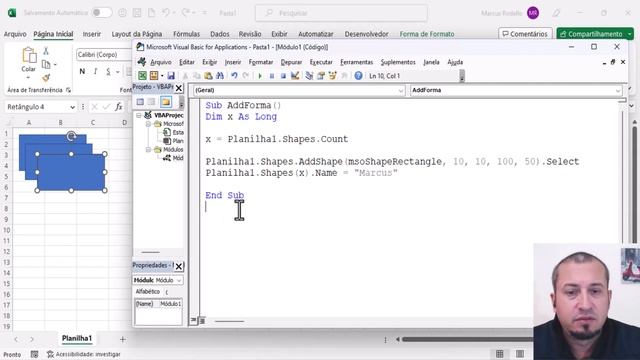Open the Forma de Formato ribbon tab
Viewport: 640px width, 360px height.
(x=427, y=34)
